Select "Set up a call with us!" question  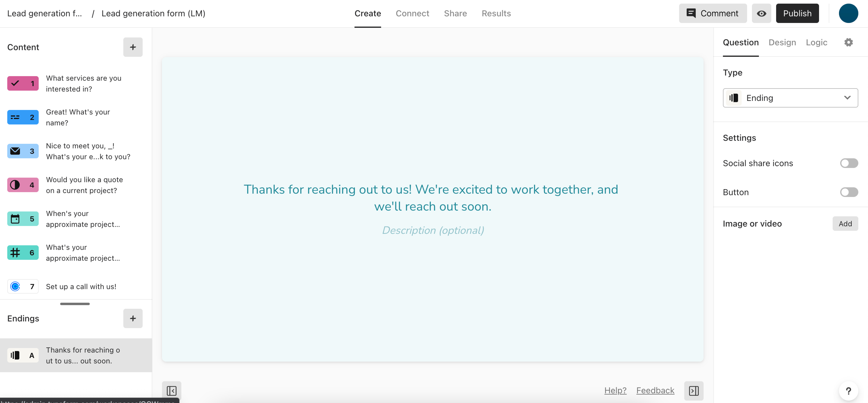coord(76,287)
